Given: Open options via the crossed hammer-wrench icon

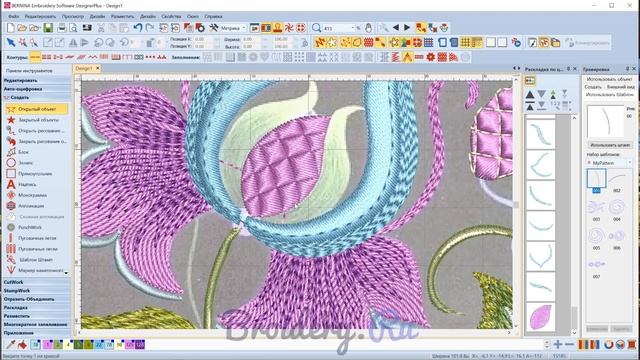Looking at the screenshot, I should [213, 28].
